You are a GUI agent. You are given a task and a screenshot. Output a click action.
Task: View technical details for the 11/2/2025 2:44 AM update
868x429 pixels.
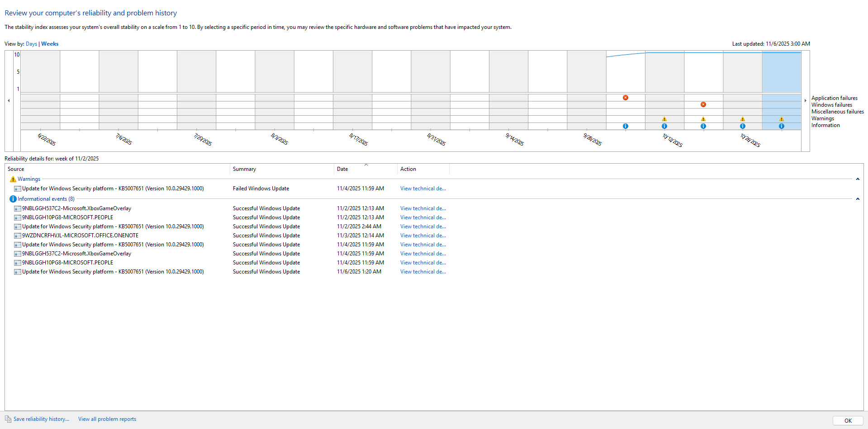(423, 226)
